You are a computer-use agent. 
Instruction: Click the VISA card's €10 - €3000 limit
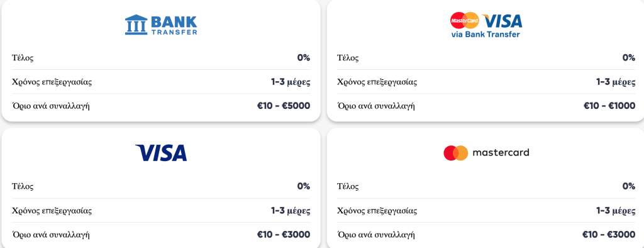(x=284, y=235)
